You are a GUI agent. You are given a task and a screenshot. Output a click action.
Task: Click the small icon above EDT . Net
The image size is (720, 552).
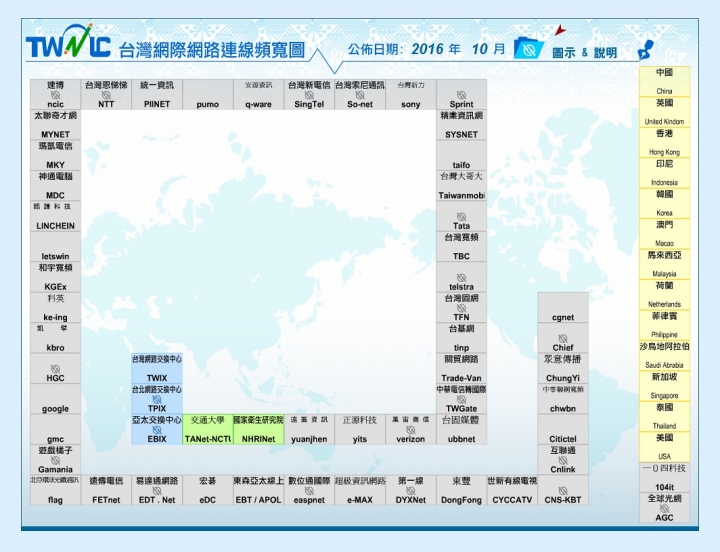pos(157,491)
